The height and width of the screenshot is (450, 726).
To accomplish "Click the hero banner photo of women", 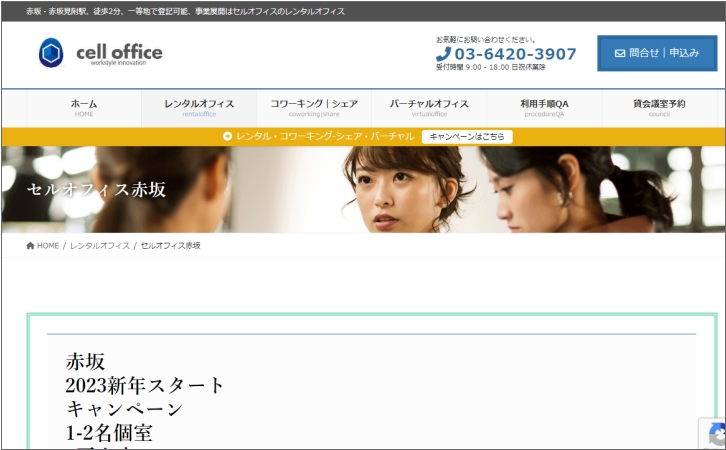I will [x=363, y=189].
